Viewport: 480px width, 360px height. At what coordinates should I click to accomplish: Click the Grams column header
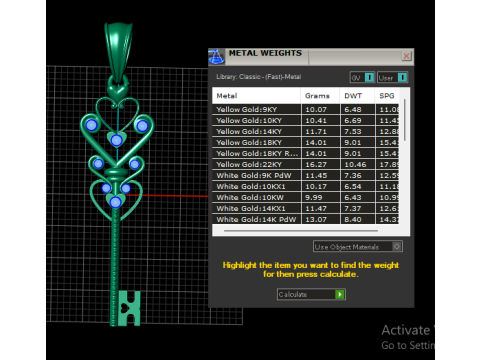320,96
